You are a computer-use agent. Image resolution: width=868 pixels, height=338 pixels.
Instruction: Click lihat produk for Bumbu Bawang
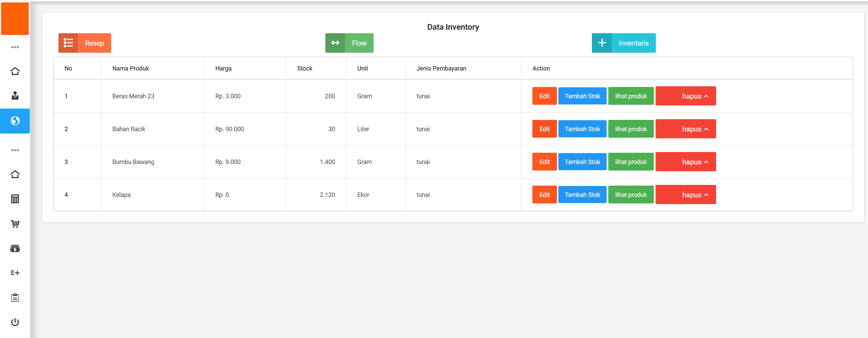631,162
